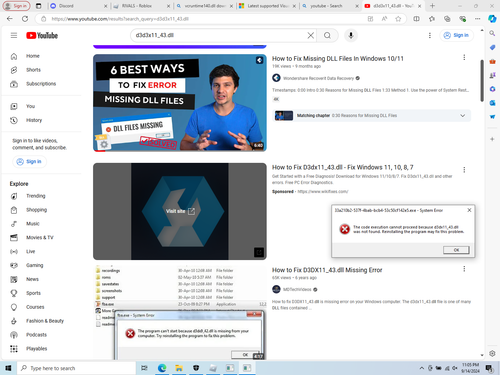Click the Gaming icon in sidebar
Image resolution: width=500 pixels, height=375 pixels.
tap(14, 265)
